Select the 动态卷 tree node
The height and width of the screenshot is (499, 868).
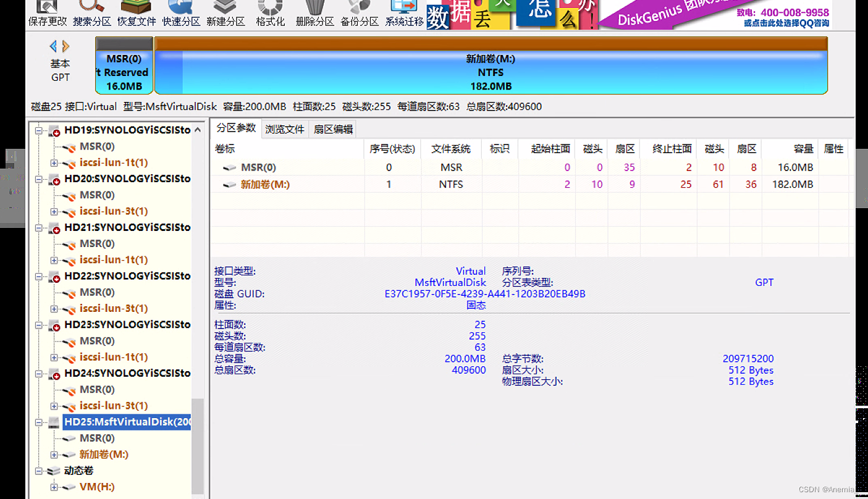(78, 471)
